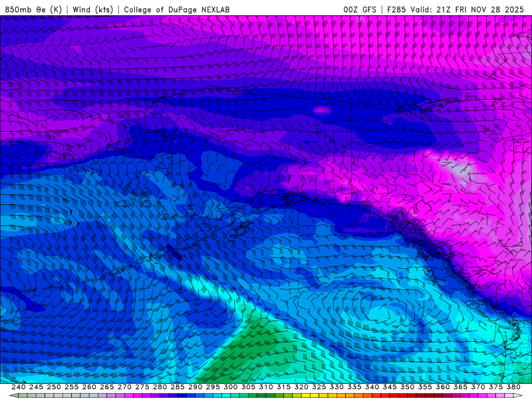Choose the 280 scale label

coord(160,387)
